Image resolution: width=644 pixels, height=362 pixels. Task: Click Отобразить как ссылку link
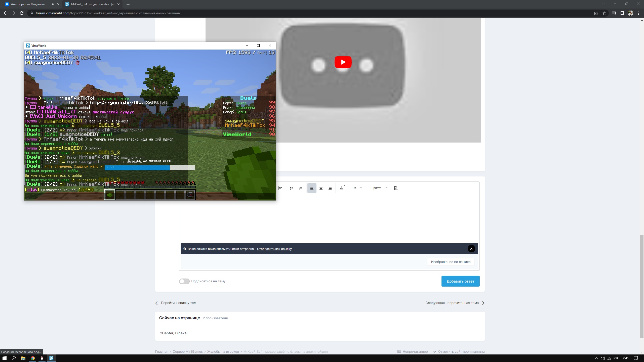point(274,249)
